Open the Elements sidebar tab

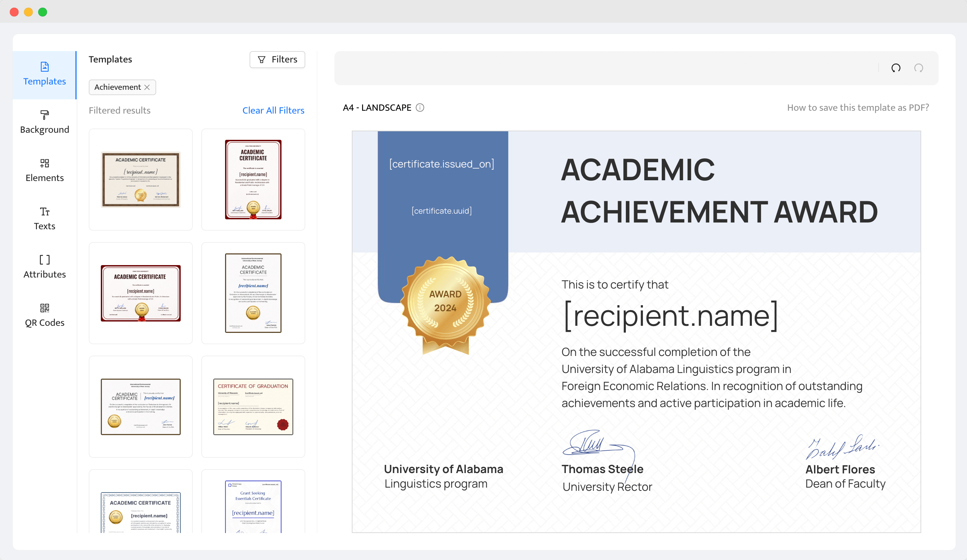click(x=44, y=171)
